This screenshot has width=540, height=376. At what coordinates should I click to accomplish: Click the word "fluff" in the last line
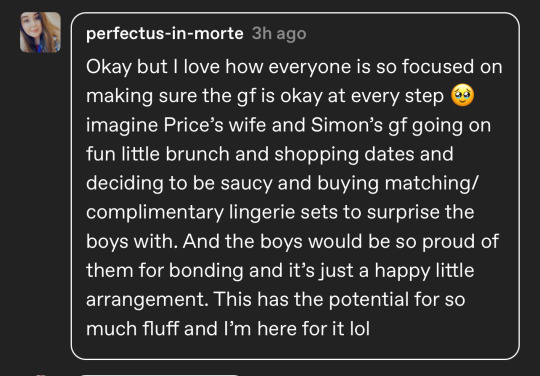tap(161, 329)
